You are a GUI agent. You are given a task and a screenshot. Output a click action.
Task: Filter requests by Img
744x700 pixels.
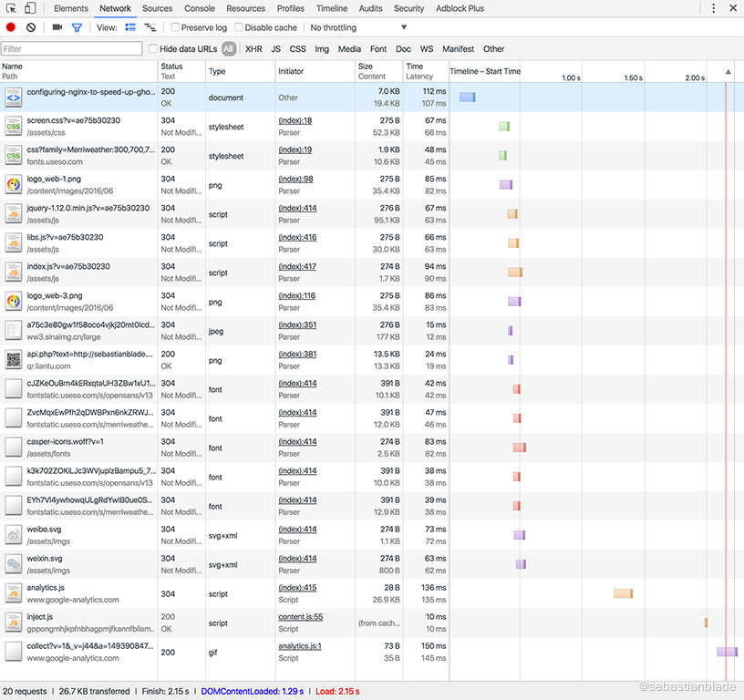point(322,49)
